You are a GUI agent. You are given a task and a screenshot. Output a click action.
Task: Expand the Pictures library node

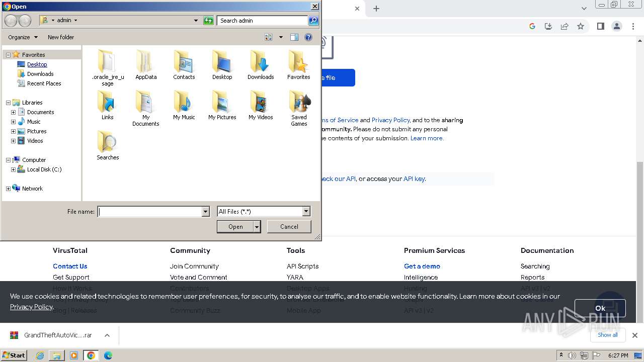[x=13, y=131]
